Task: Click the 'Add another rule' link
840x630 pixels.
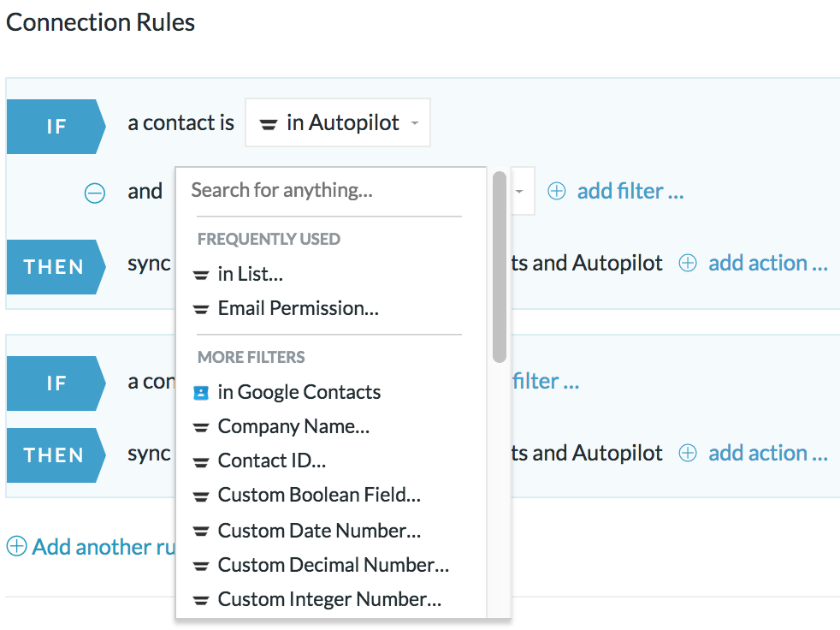Action: click(x=104, y=547)
